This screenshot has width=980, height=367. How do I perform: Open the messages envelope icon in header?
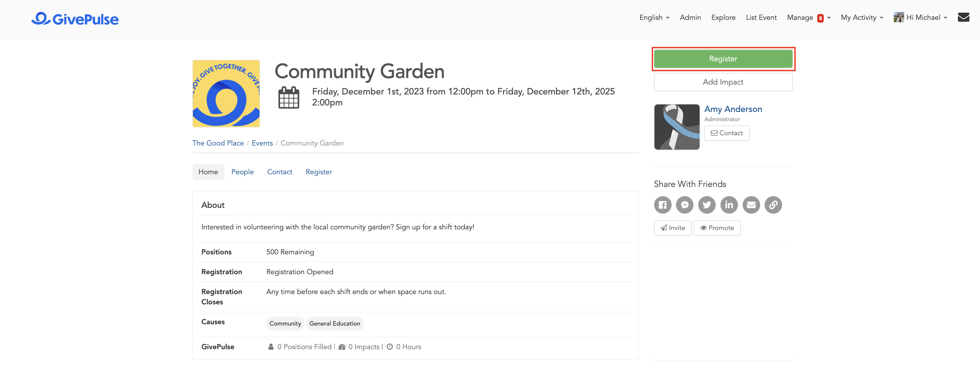[x=963, y=17]
